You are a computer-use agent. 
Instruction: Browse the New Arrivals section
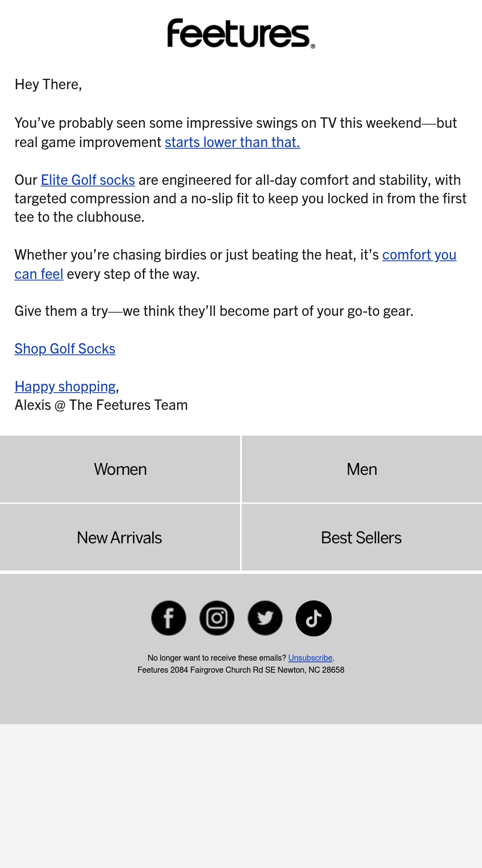(120, 537)
